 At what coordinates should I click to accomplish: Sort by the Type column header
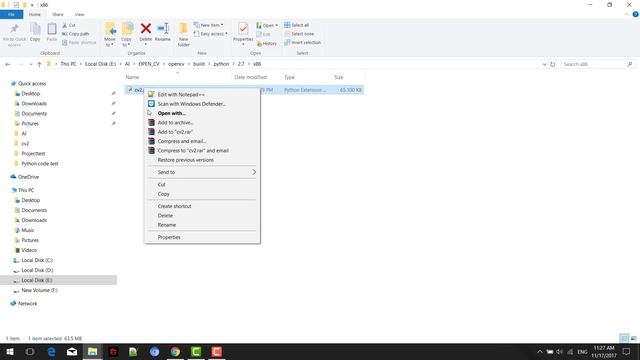point(289,77)
